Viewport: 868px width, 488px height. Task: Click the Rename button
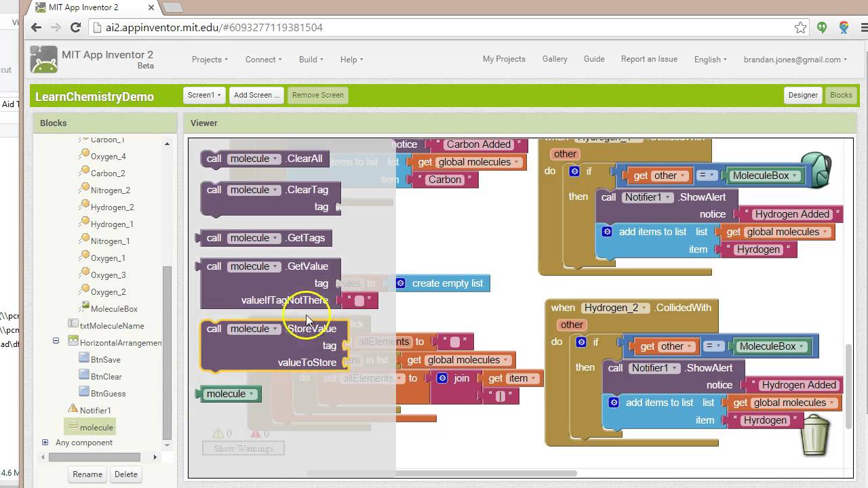87,474
